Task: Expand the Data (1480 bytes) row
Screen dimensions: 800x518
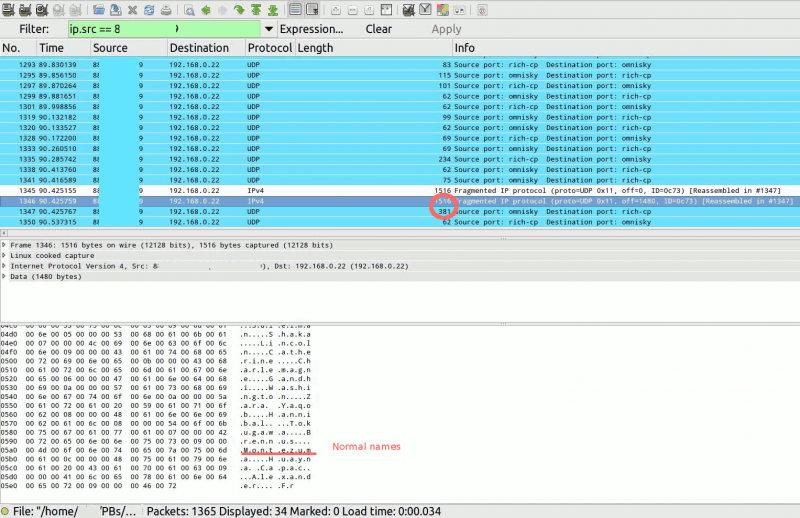Action: click(5, 277)
